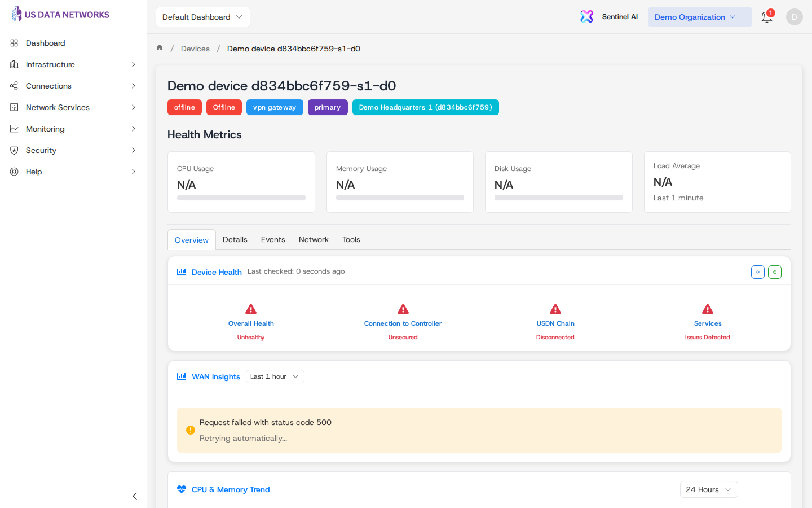The image size is (812, 508).
Task: Click the Dashboard grid icon in sidebar
Action: pyautogui.click(x=14, y=43)
